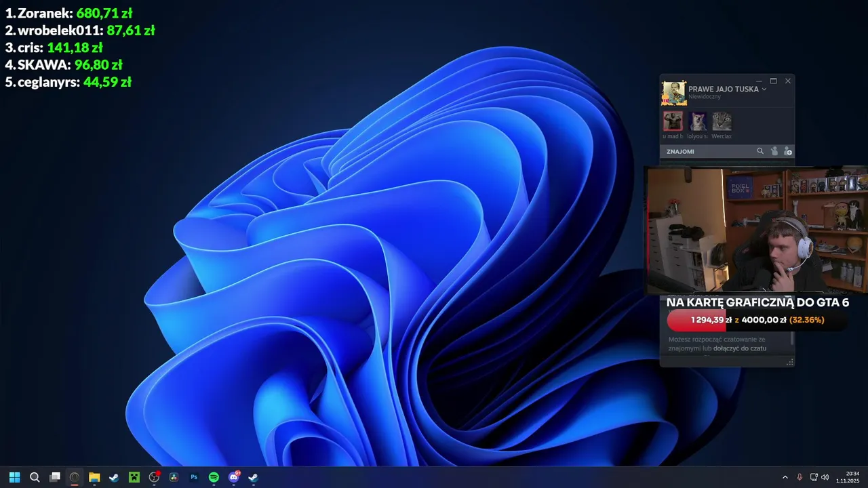Click the Steam profile avatar in friends window
This screenshot has width=868, height=488.
click(674, 94)
